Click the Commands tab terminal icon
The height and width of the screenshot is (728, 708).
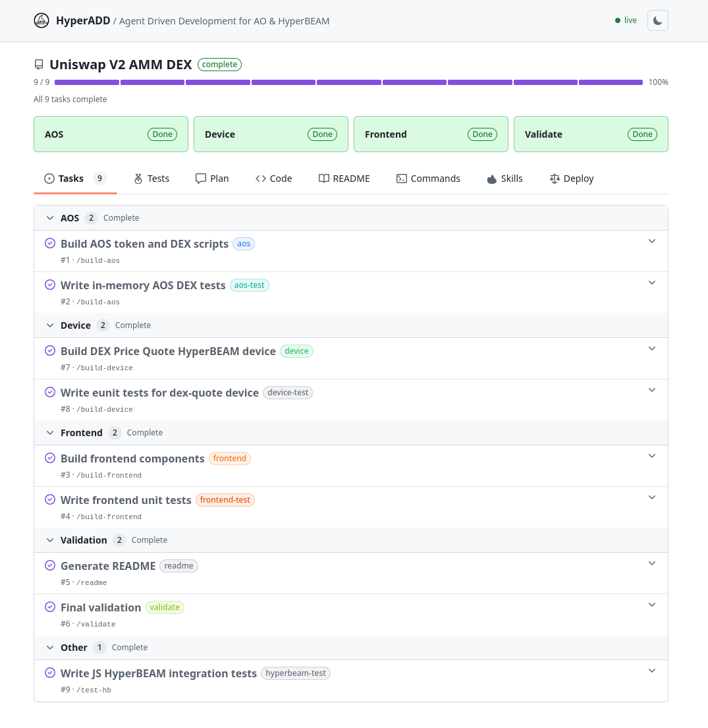(x=402, y=179)
